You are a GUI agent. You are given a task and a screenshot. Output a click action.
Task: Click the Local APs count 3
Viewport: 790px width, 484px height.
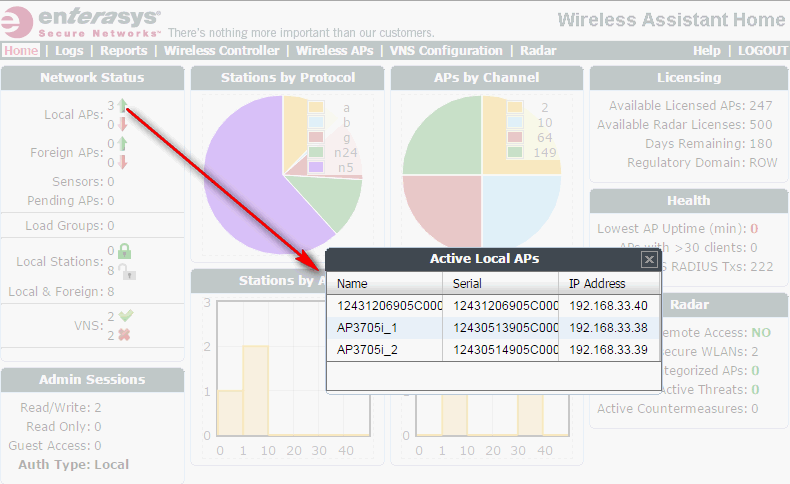[111, 106]
